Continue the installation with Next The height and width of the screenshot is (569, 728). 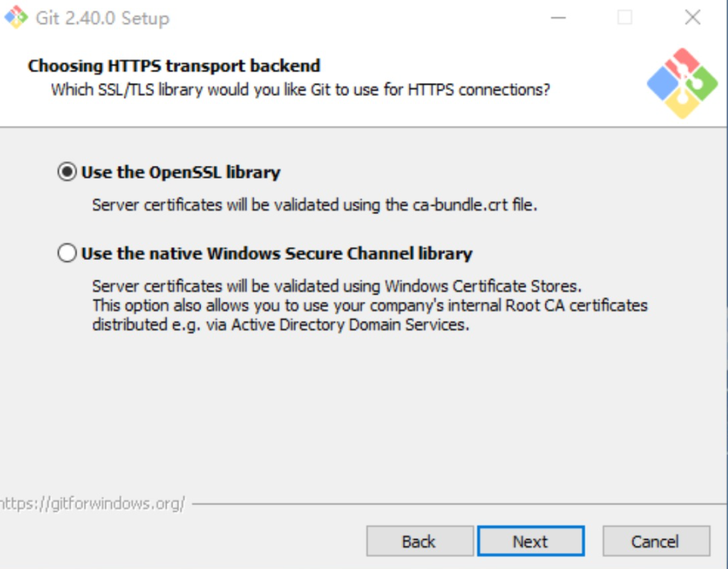tap(530, 541)
